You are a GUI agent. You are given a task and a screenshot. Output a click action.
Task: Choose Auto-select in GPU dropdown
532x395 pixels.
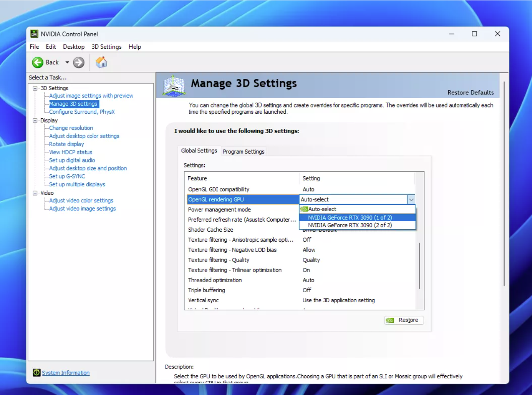357,209
